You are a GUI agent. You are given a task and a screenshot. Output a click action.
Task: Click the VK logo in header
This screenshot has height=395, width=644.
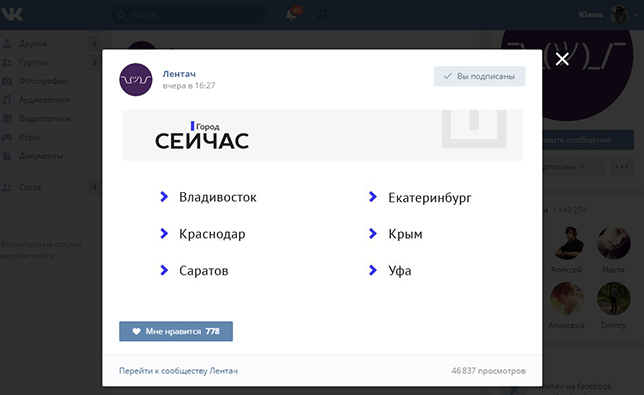pyautogui.click(x=12, y=14)
